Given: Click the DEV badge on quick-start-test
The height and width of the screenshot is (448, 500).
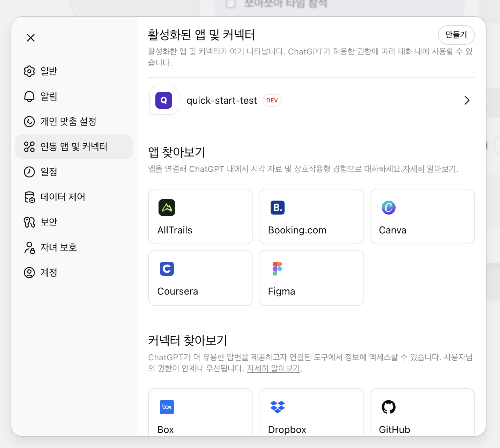Looking at the screenshot, I should click(x=272, y=101).
